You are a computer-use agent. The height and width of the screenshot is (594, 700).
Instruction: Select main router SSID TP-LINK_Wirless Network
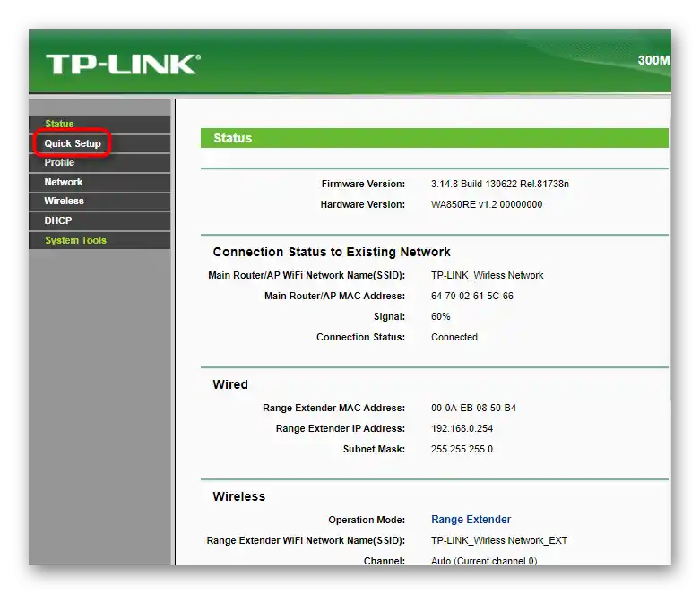(487, 275)
